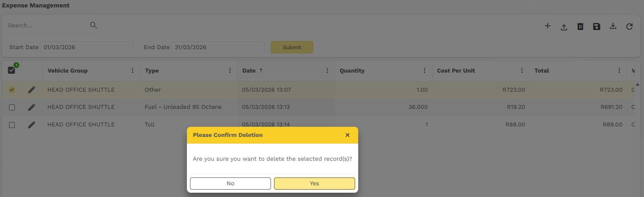Open Vehicle Group column options menu

pyautogui.click(x=132, y=71)
